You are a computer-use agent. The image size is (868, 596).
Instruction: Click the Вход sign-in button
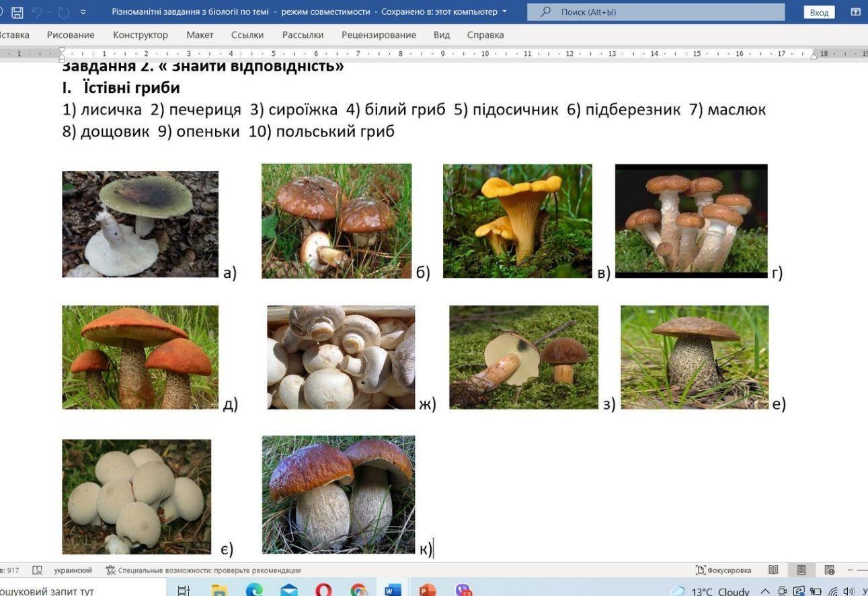819,12
